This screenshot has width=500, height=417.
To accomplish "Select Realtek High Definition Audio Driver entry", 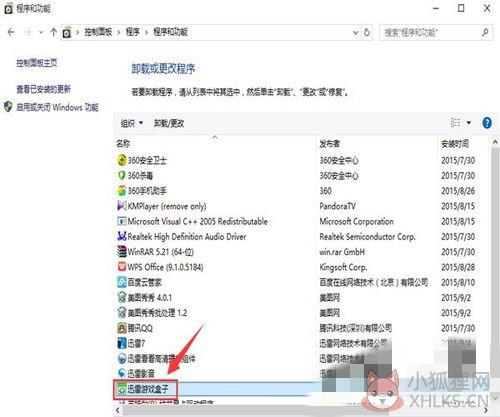I will click(187, 237).
